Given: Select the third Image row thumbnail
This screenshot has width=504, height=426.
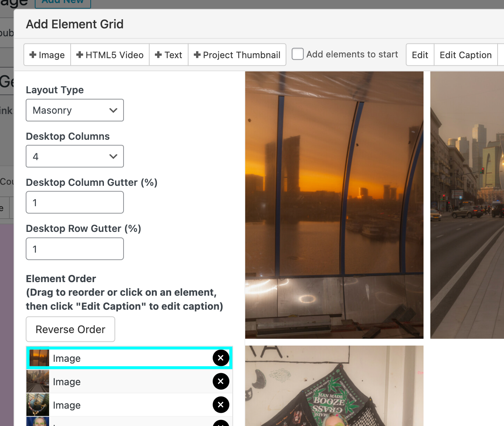Looking at the screenshot, I should click(38, 405).
